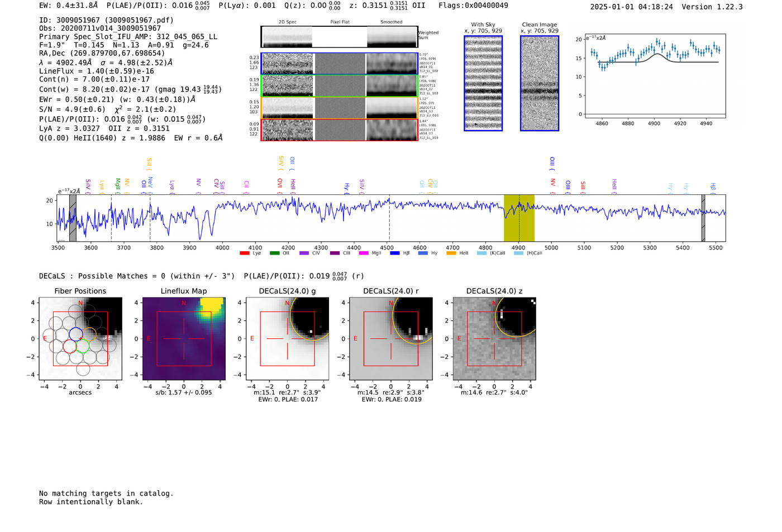
Task: Open the Fiber Positions image
Action: pyautogui.click(x=80, y=338)
